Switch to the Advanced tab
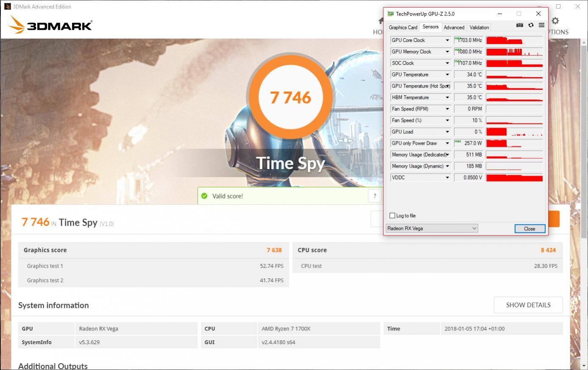Viewport: 588px width, 370px height. coord(454,28)
